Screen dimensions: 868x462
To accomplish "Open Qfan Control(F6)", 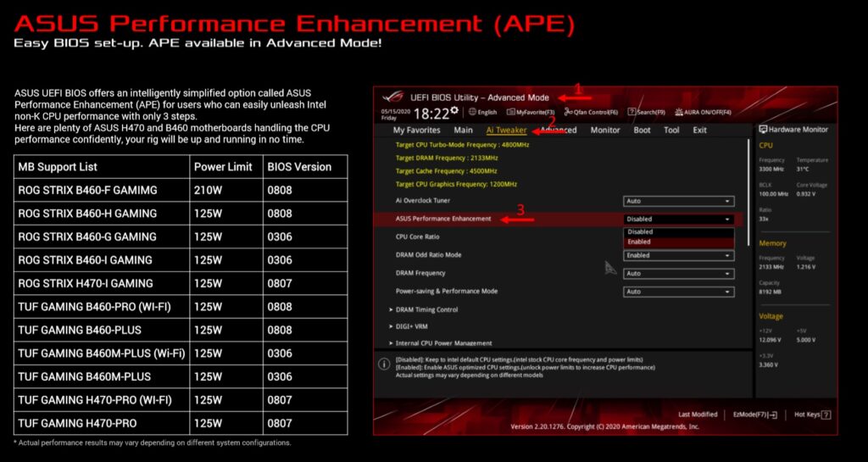I will (x=591, y=112).
